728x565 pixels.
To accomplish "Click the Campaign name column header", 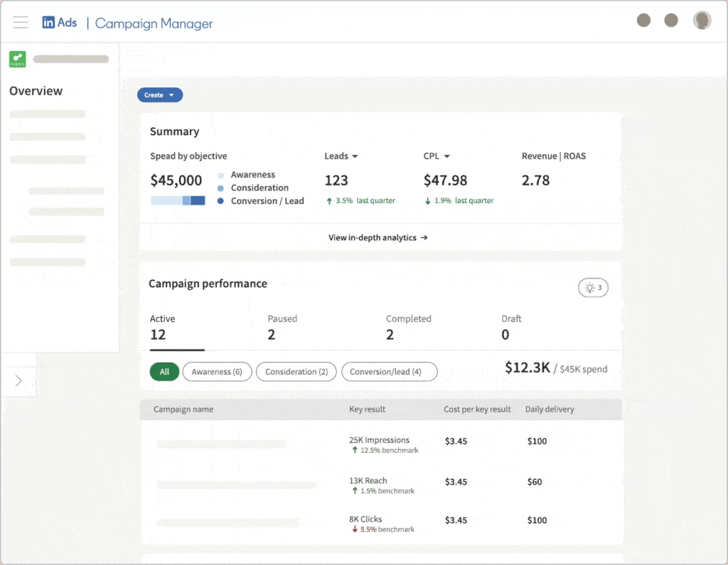I will [183, 409].
